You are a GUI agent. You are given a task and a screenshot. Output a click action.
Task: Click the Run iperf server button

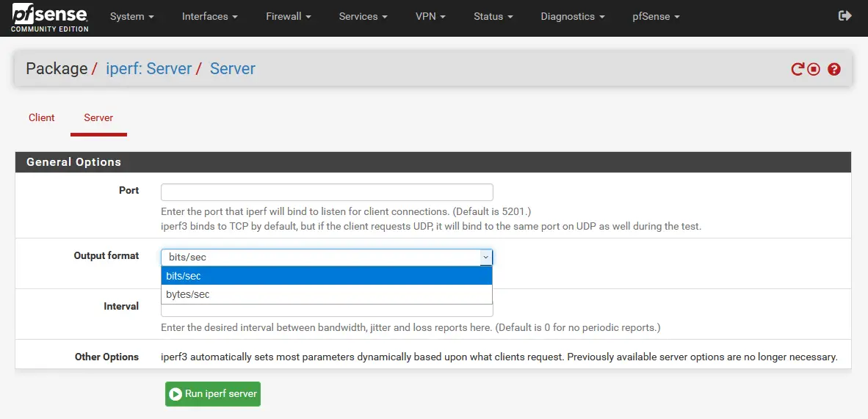tap(212, 394)
